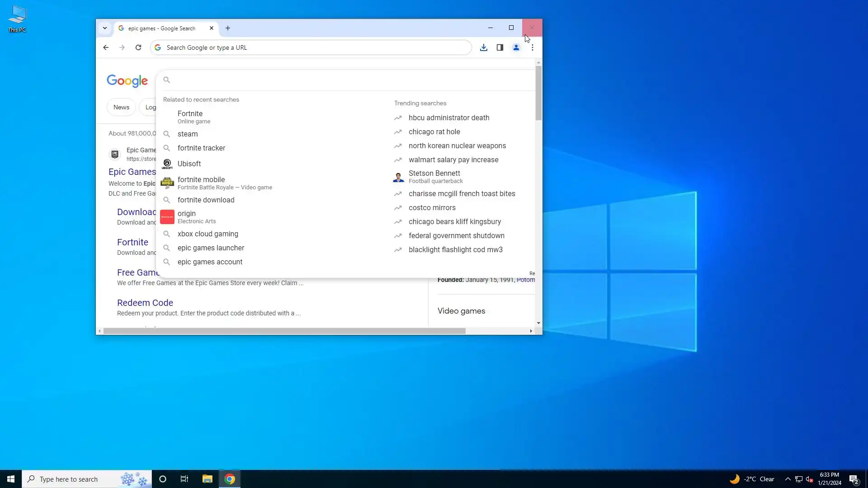Select the 'chicago rat hole' trending search

tap(434, 131)
